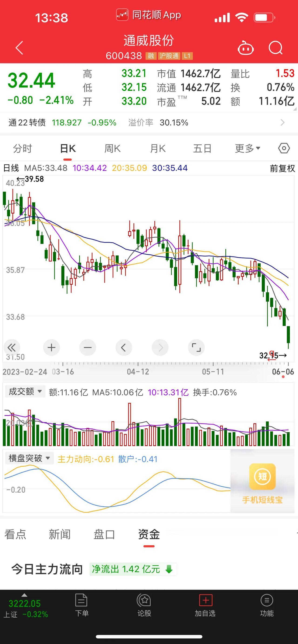Open the robot assistant icon
This screenshot has height=644, width=298.
point(245,47)
